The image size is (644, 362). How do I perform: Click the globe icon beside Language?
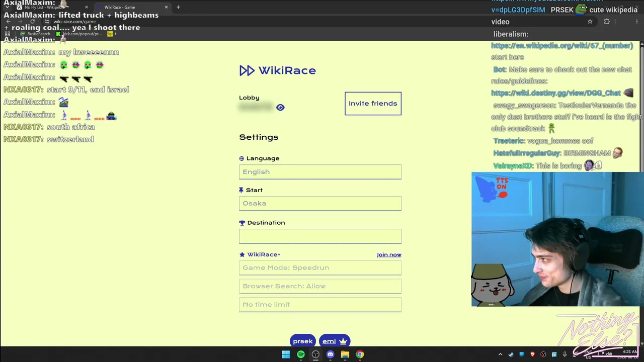coord(242,158)
